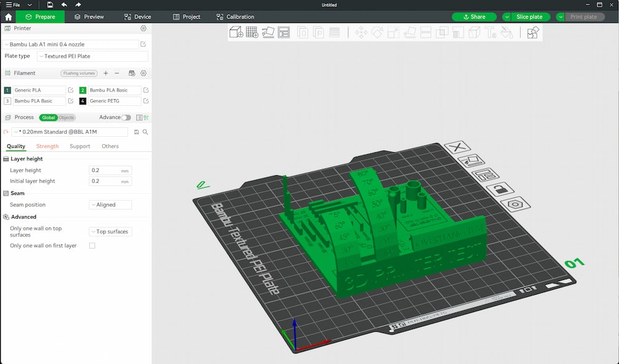Open the File menu
Image resolution: width=619 pixels, height=364 pixels.
coord(13,5)
